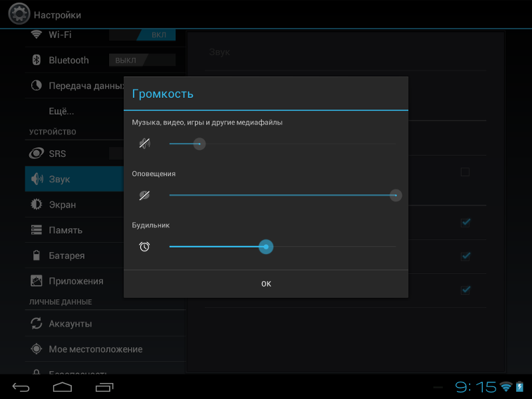This screenshot has height=399, width=532.
Task: Toggle the Wi-Fi ВКЛ switch
Action: coord(142,35)
